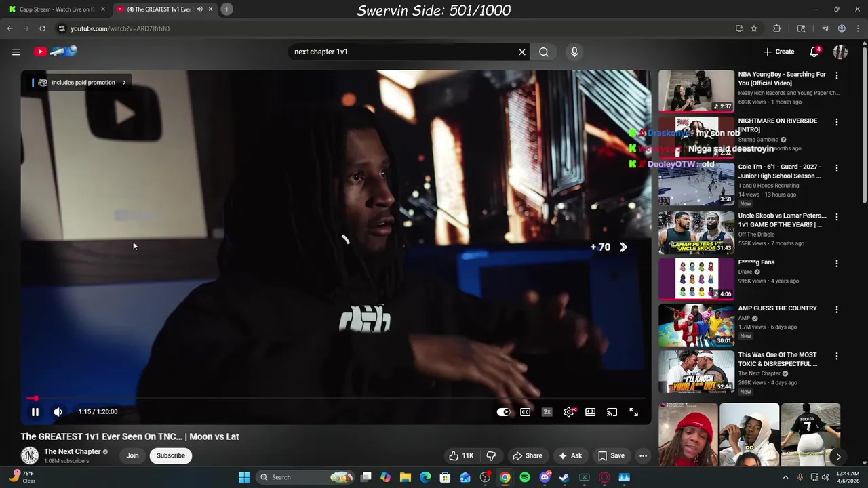Open YouTube notifications bell

pyautogui.click(x=814, y=52)
